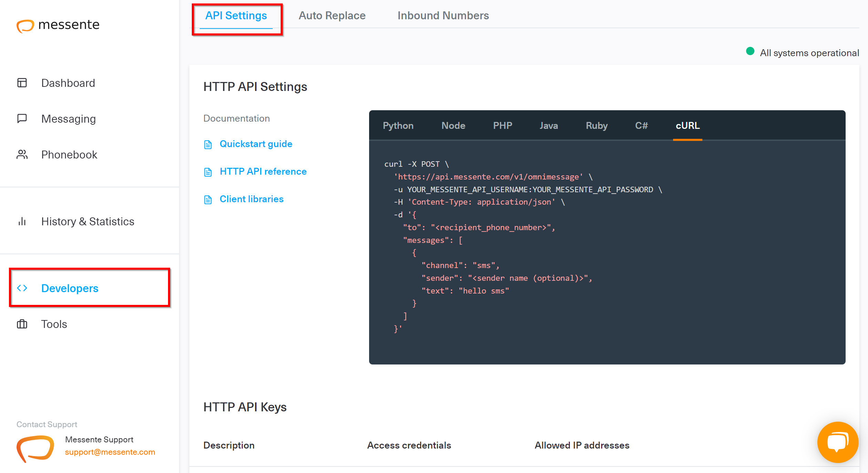Click the History & Statistics bar chart icon
This screenshot has width=868, height=473.
(x=22, y=221)
